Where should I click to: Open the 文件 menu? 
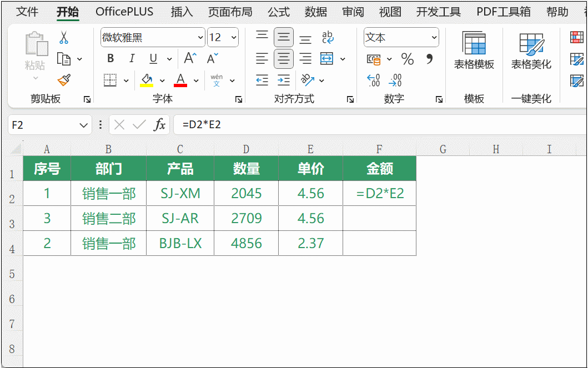27,12
